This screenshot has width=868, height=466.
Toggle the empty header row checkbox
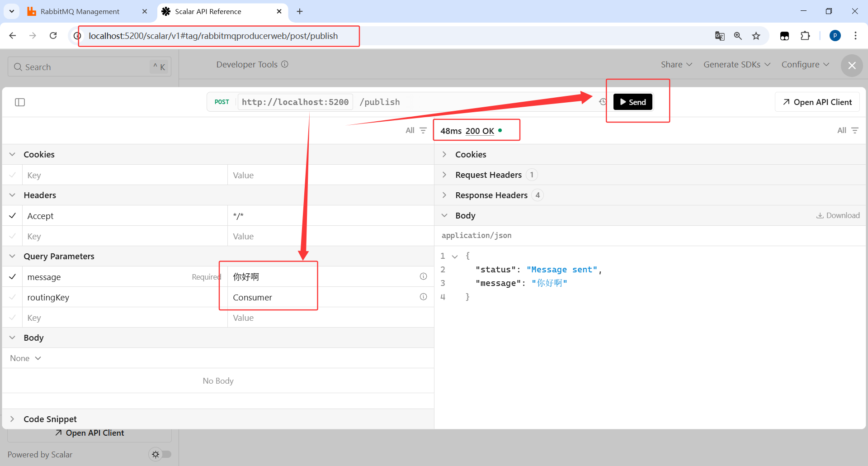13,236
